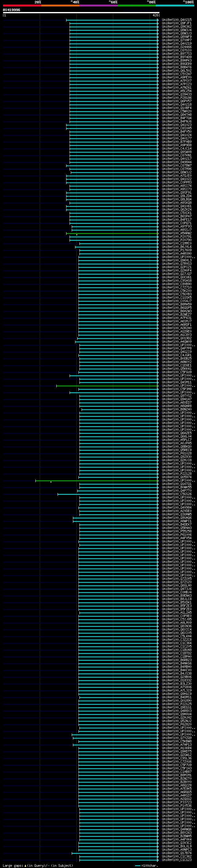Screen dimensions: 197x868
Task: Select the UniRef100_B9T7S3 label
Action: (x=177, y=54)
